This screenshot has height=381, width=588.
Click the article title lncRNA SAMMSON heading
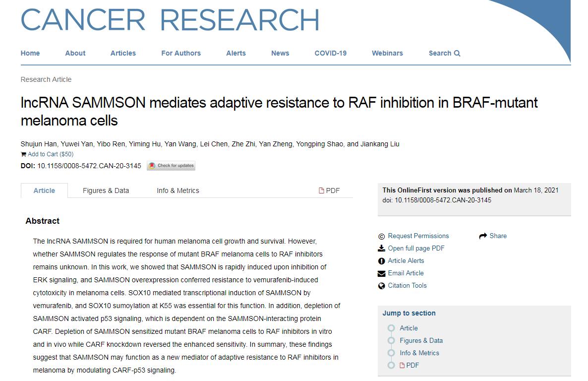279,112
